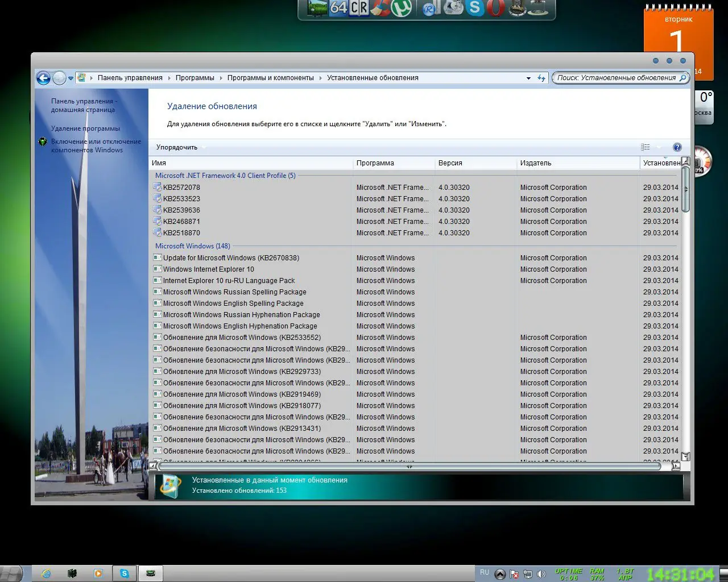Expand the address bar history dropdown
Image resolution: width=728 pixels, height=582 pixels.
[528, 78]
